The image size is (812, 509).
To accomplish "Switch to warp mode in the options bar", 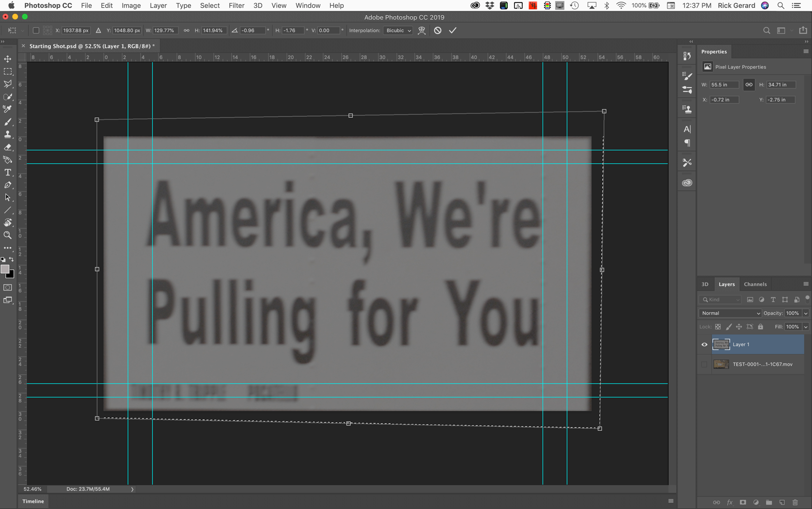I will 422,30.
